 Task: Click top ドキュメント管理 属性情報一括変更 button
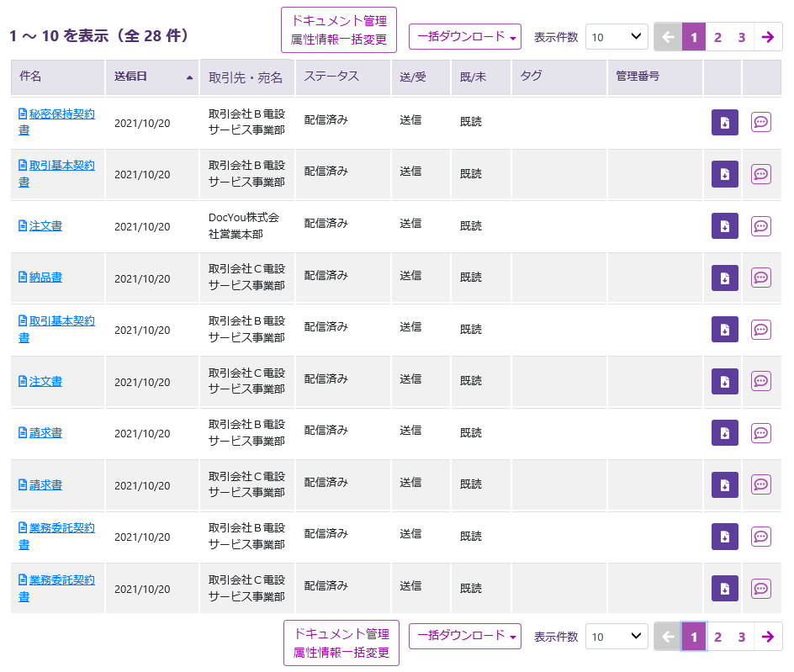pyautogui.click(x=338, y=30)
